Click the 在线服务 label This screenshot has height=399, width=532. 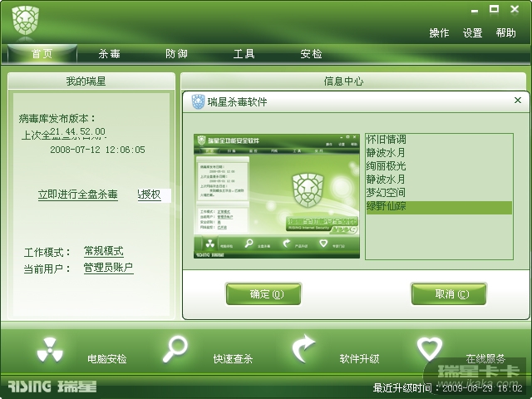[x=485, y=358]
